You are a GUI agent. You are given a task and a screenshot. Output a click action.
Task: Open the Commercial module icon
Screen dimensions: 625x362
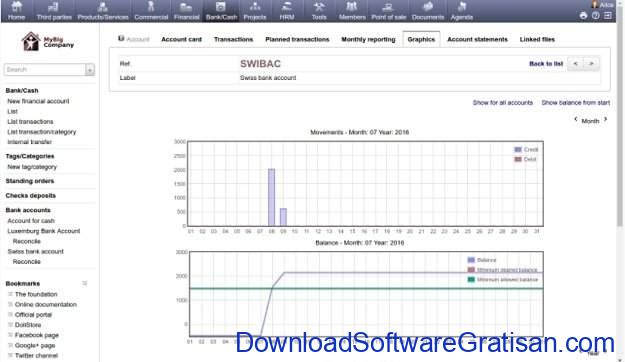[151, 6]
